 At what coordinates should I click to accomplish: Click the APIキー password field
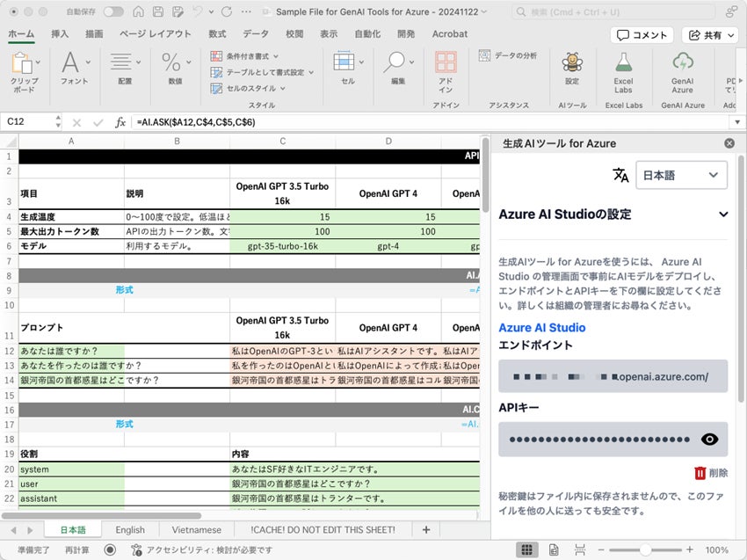613,440
